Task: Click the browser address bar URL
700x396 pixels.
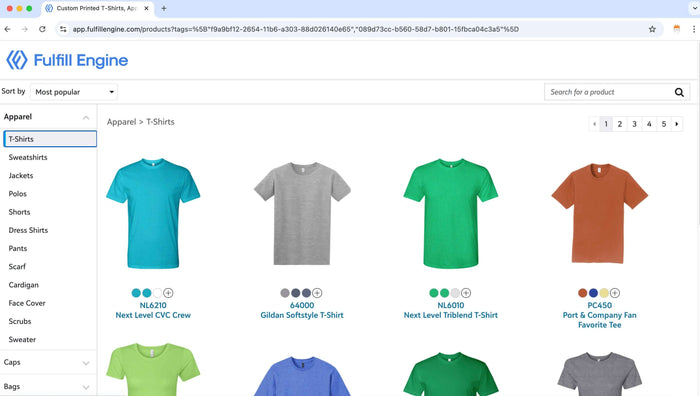Action: (296, 29)
